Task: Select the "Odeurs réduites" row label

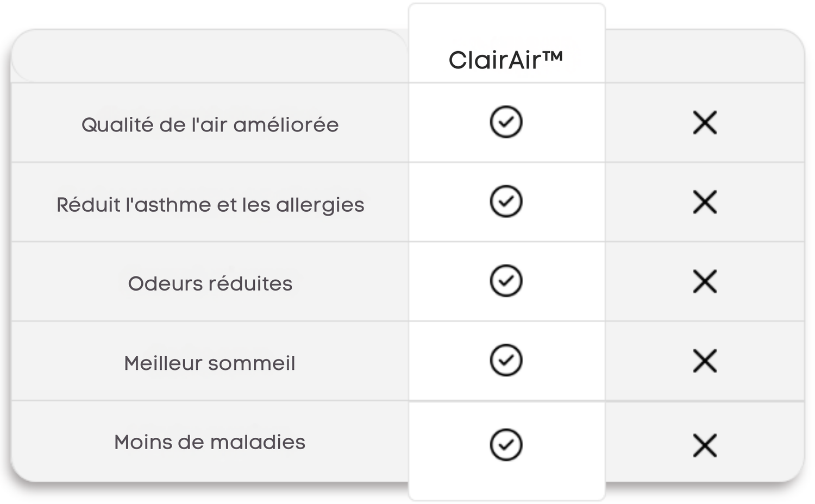Action: [210, 283]
